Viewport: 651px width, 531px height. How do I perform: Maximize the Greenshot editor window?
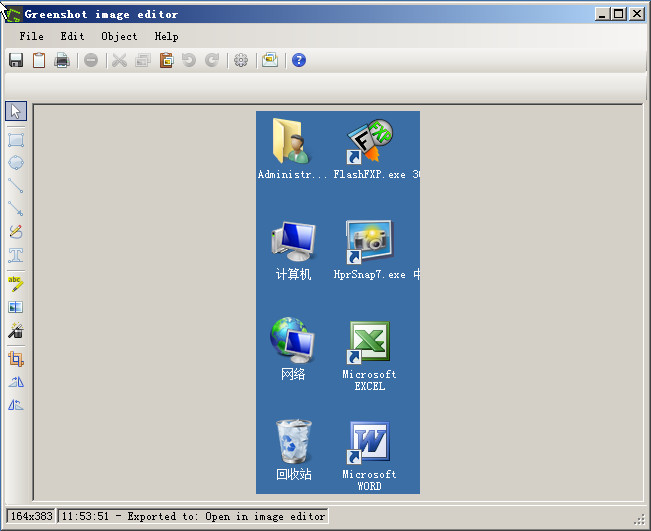coord(619,14)
